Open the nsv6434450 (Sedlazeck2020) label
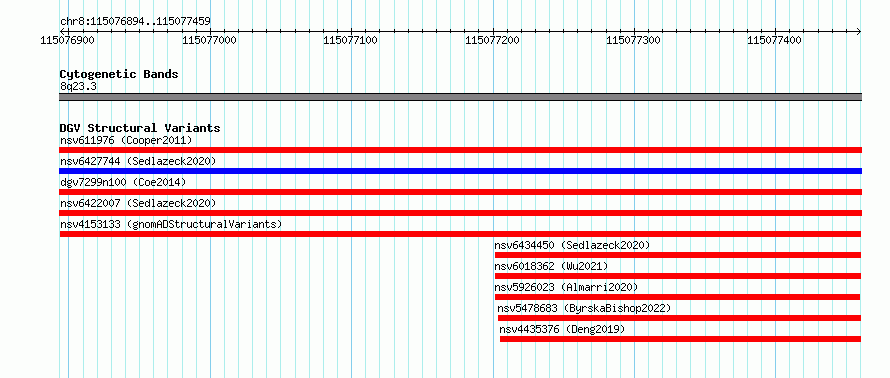The image size is (890, 378). (x=572, y=245)
